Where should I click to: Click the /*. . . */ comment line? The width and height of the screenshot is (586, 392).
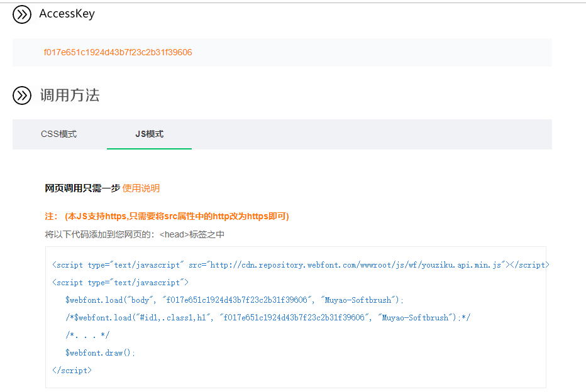pos(87,335)
